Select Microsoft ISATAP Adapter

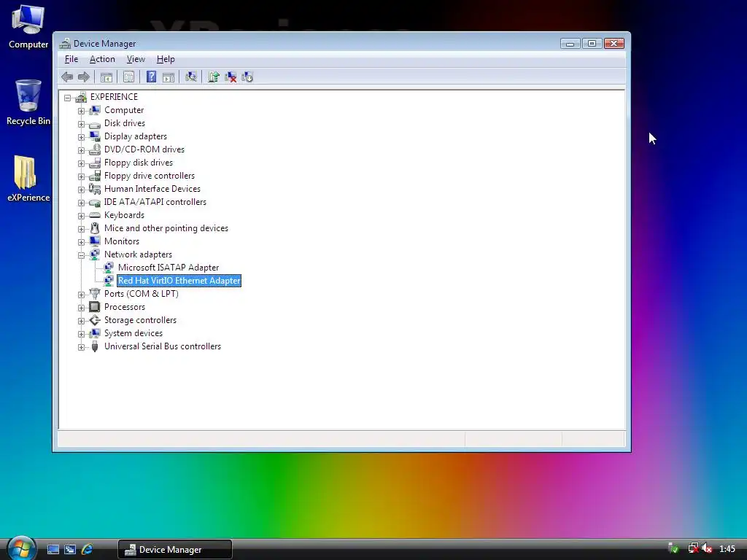tap(169, 268)
